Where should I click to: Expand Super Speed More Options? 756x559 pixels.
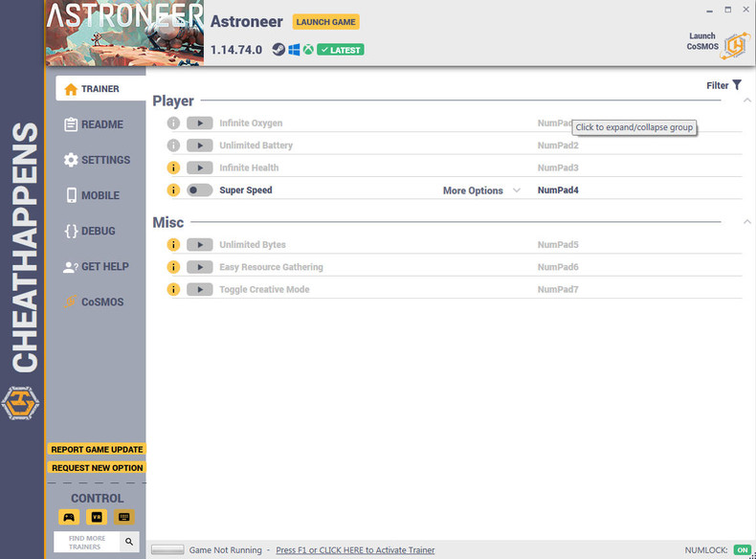(x=481, y=190)
